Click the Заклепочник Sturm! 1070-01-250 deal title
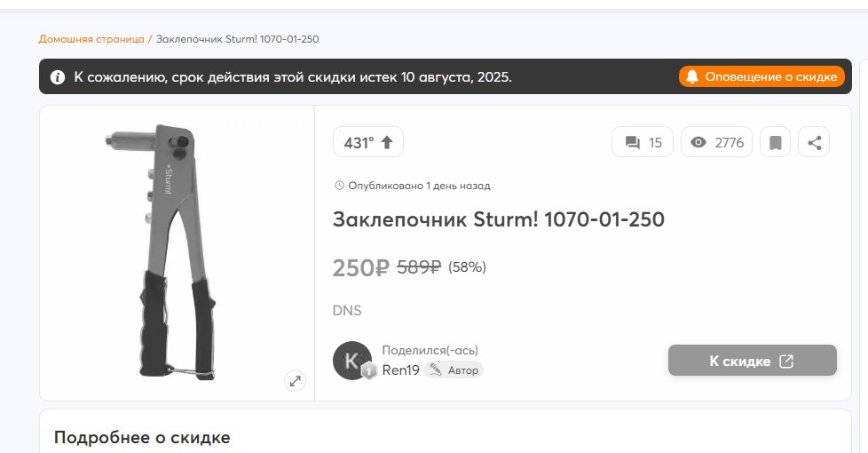 pyautogui.click(x=498, y=219)
